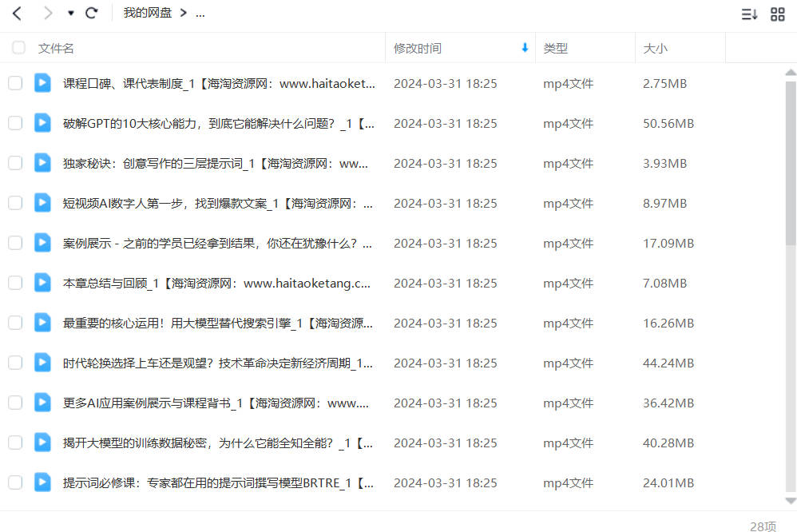This screenshot has height=532, width=797.
Task: Check the box for 本章总结与回顾 file
Action: click(x=15, y=283)
